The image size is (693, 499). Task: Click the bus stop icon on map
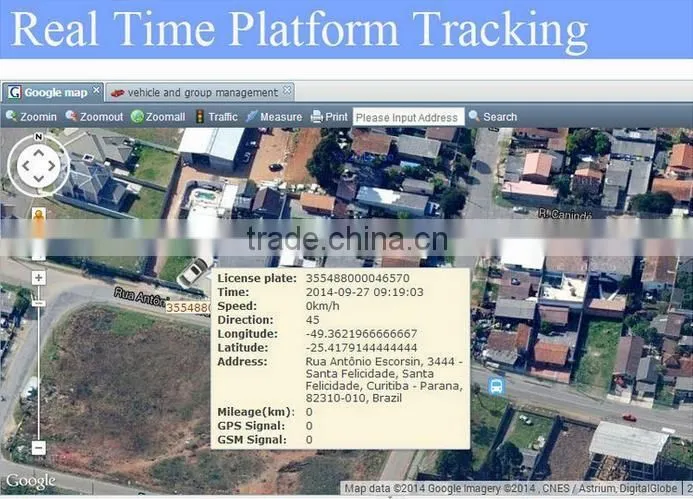pos(497,386)
